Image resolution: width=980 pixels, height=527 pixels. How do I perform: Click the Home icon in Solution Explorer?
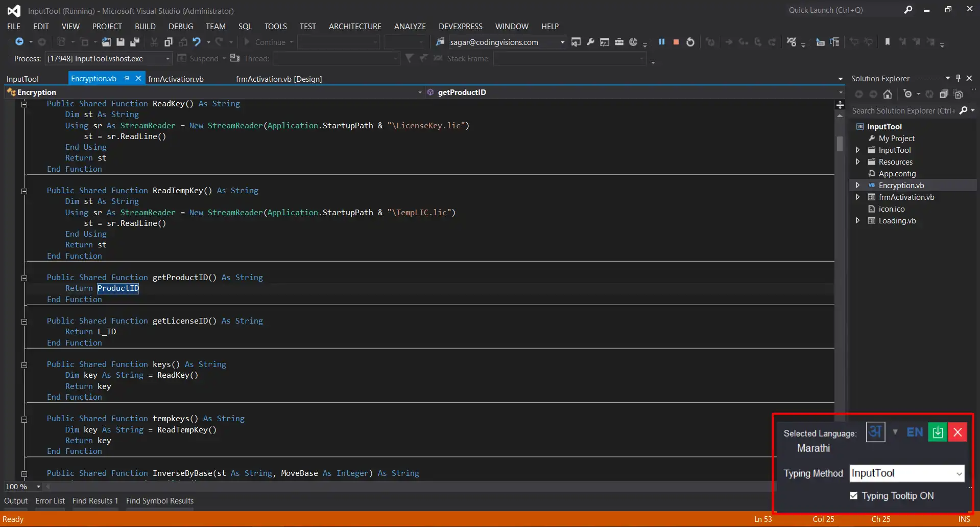pyautogui.click(x=888, y=94)
